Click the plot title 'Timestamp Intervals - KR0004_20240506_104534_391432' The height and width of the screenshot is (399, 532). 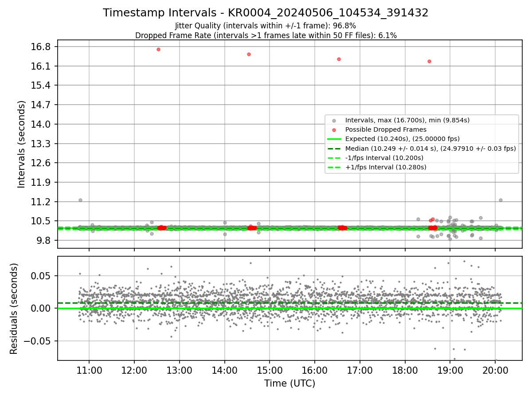click(266, 13)
